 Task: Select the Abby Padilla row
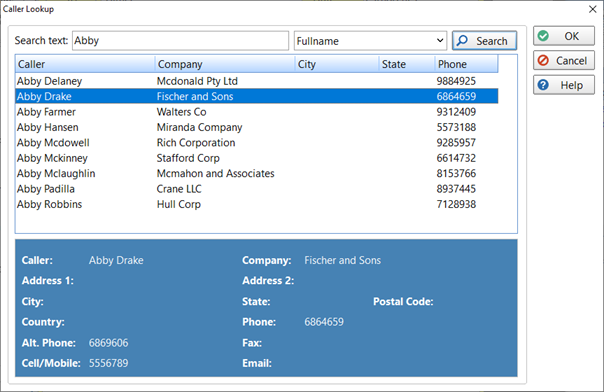[257, 189]
